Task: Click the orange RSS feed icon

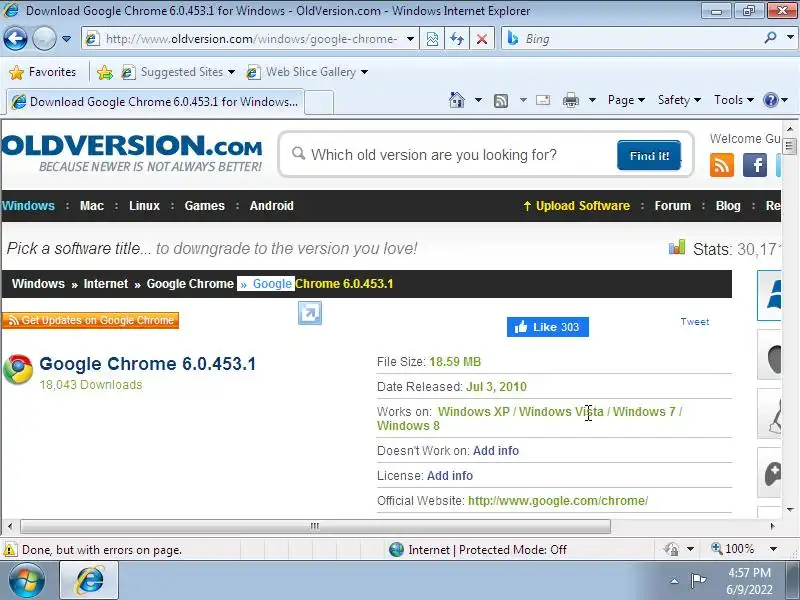Action: pos(721,165)
